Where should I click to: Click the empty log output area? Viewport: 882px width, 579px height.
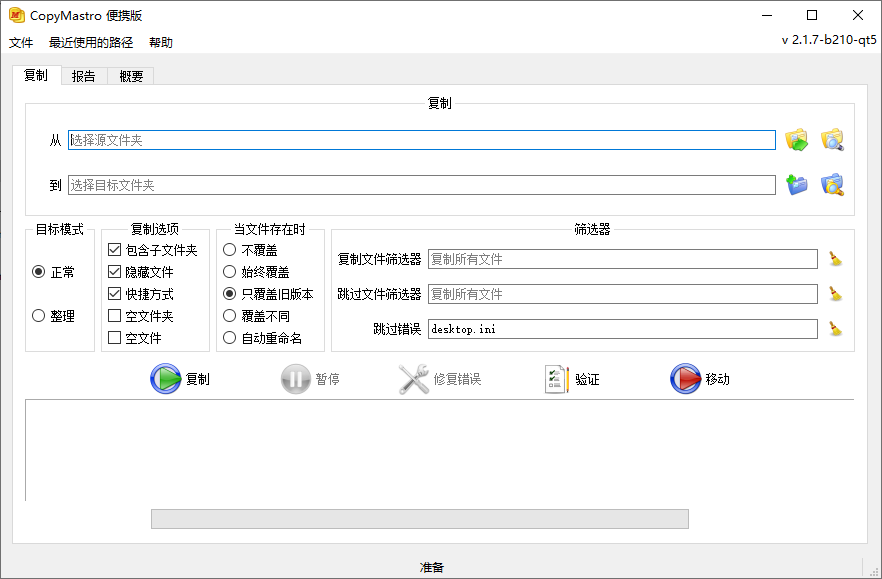439,450
